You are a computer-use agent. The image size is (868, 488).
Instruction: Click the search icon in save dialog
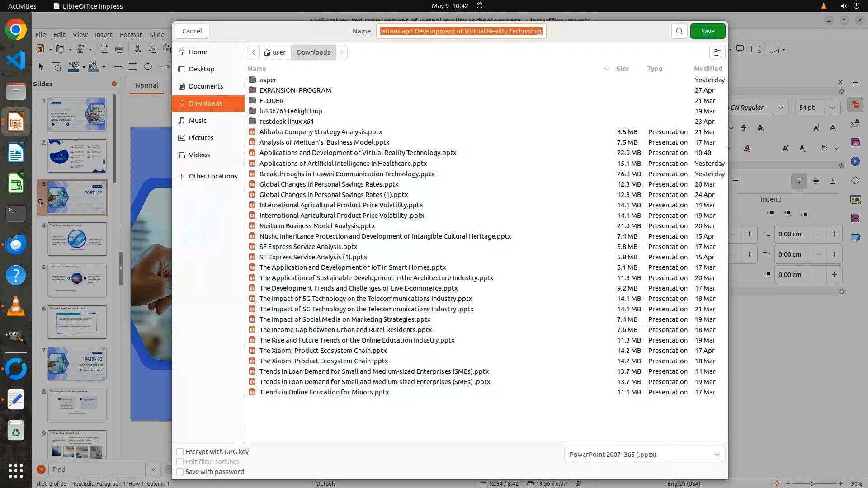point(679,31)
